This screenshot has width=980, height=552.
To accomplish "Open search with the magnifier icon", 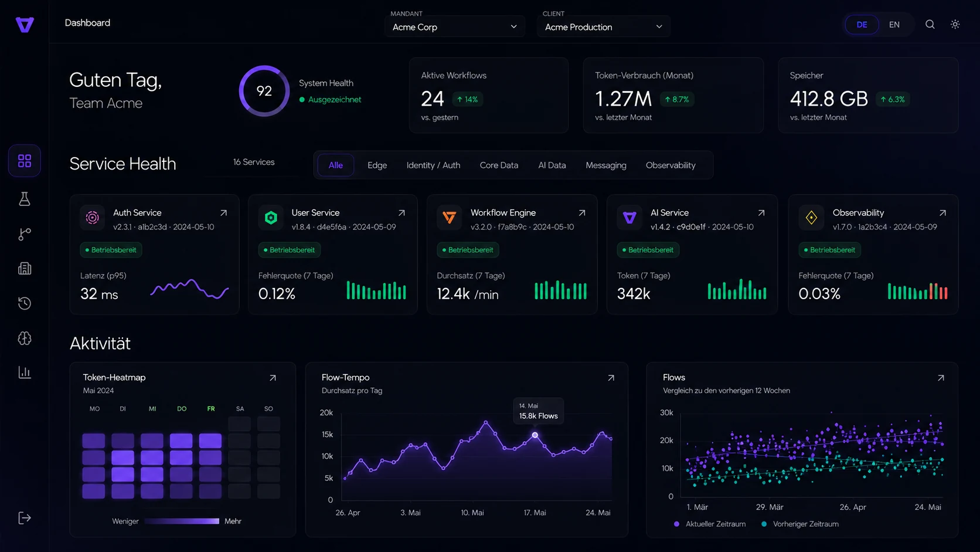I will (x=930, y=25).
